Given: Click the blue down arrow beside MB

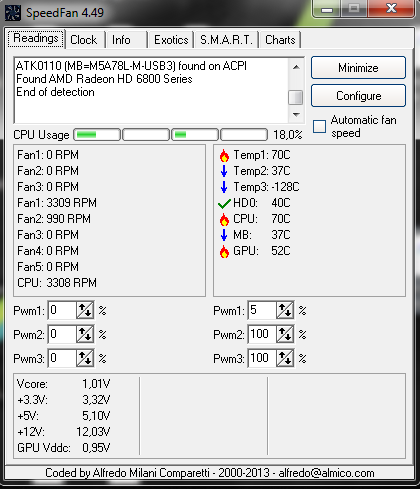Looking at the screenshot, I should [224, 235].
